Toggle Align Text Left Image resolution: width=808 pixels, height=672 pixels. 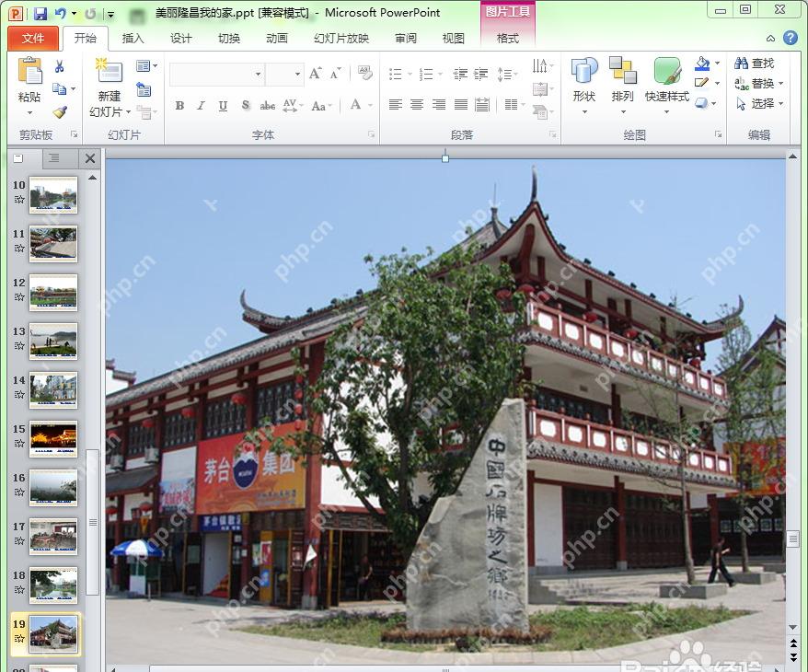[395, 105]
